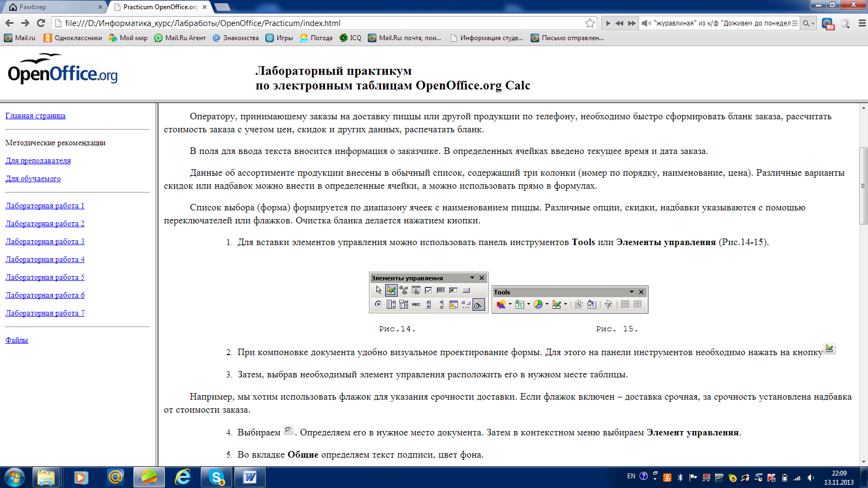
Task: Open Лабораторная работа 7
Action: pyautogui.click(x=45, y=313)
